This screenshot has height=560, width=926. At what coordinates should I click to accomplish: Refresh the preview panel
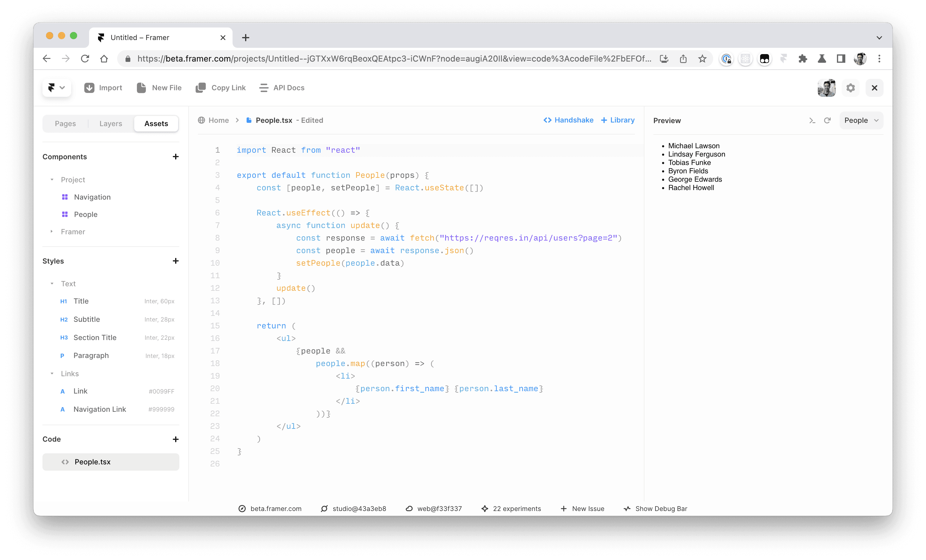click(x=827, y=120)
